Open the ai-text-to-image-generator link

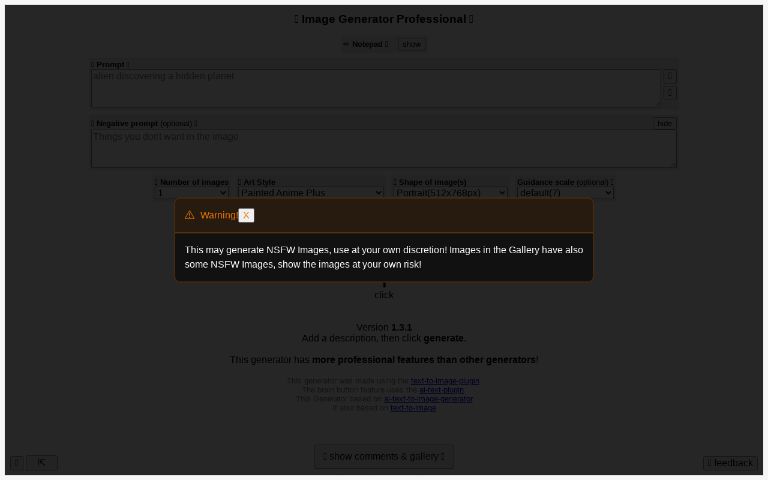[x=429, y=399]
